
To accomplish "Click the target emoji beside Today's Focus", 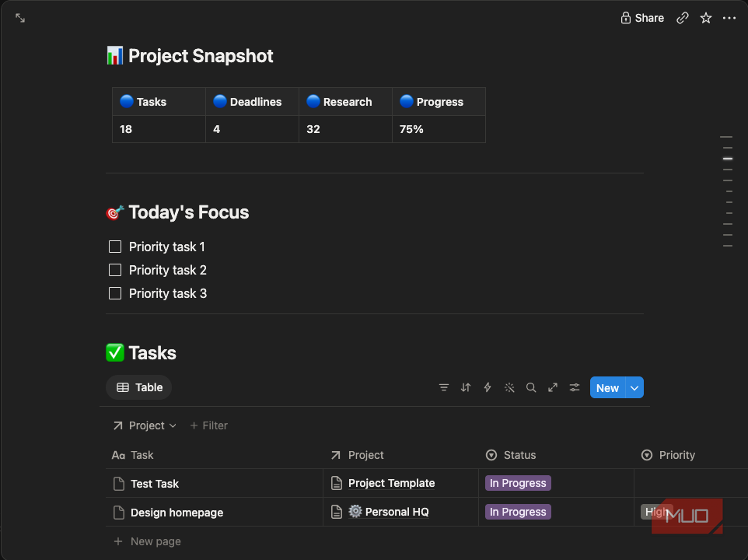I will coord(115,212).
